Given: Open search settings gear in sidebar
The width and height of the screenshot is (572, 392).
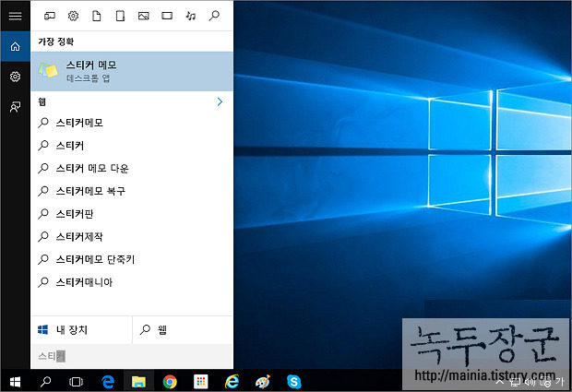Looking at the screenshot, I should pos(15,77).
